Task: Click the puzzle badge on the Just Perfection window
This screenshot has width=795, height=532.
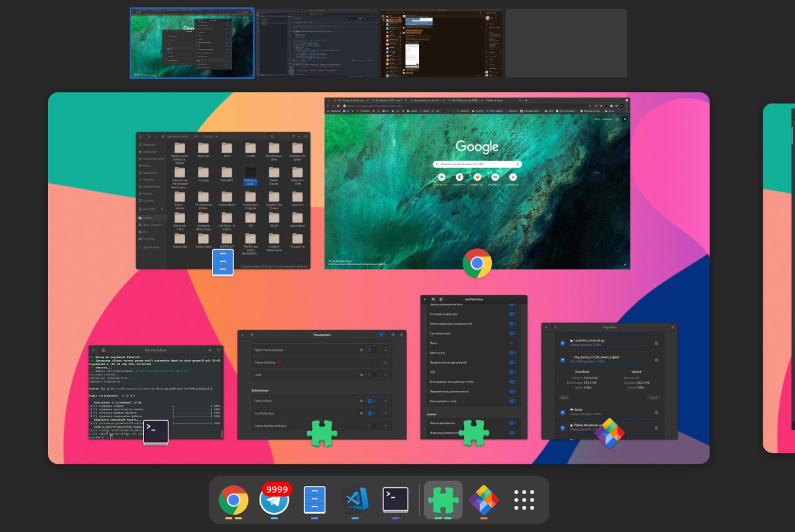Action: click(x=474, y=433)
